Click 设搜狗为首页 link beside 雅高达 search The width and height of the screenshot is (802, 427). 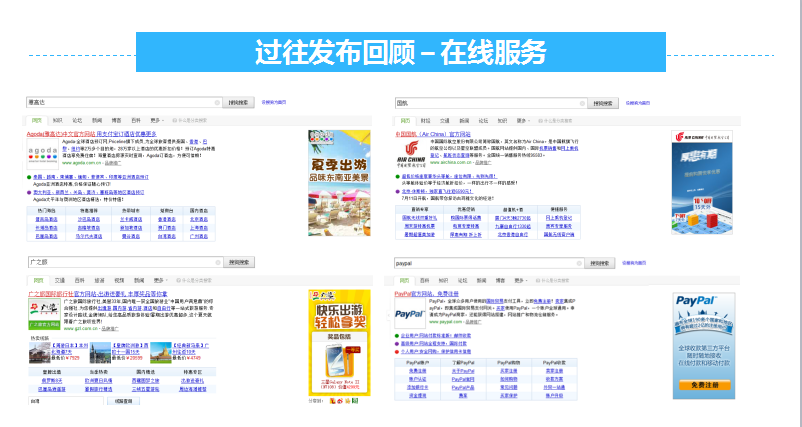pyautogui.click(x=274, y=102)
